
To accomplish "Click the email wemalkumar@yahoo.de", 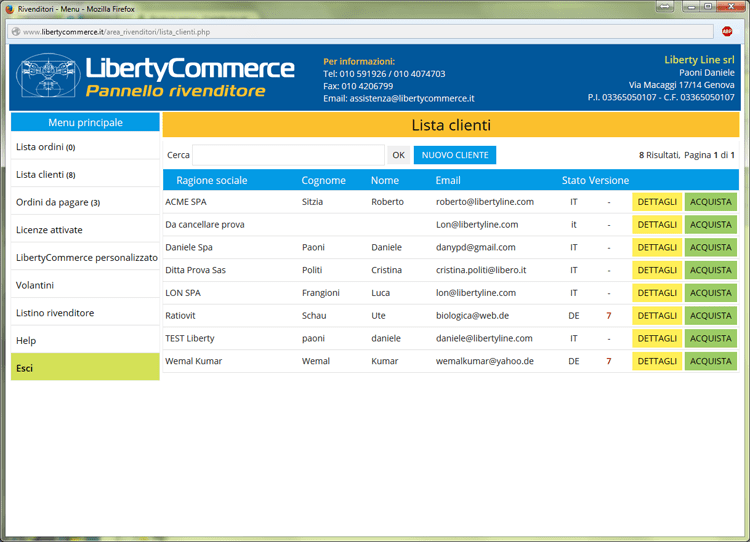I will tap(485, 361).
